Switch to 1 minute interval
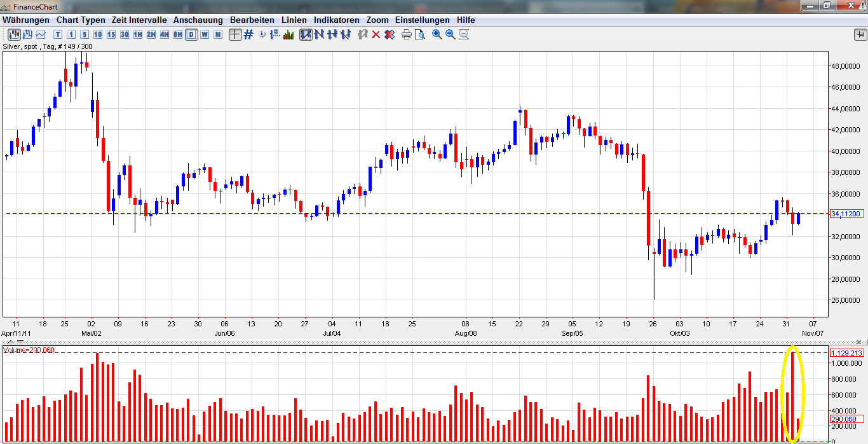 (71, 34)
